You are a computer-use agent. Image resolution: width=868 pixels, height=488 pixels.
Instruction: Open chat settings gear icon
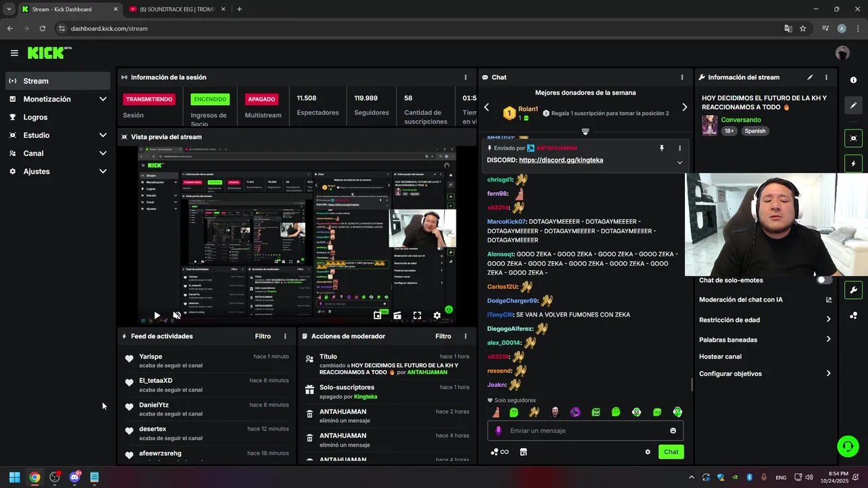[x=648, y=452]
